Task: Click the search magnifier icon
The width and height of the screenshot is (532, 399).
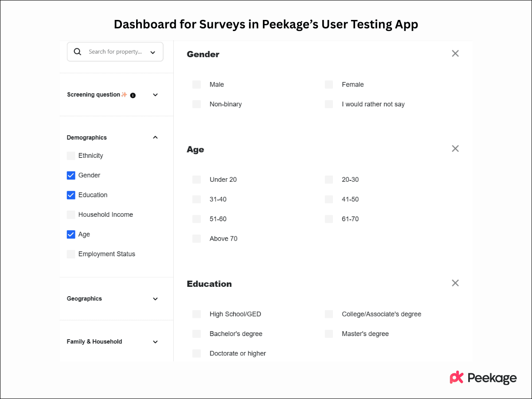Action: click(x=78, y=51)
